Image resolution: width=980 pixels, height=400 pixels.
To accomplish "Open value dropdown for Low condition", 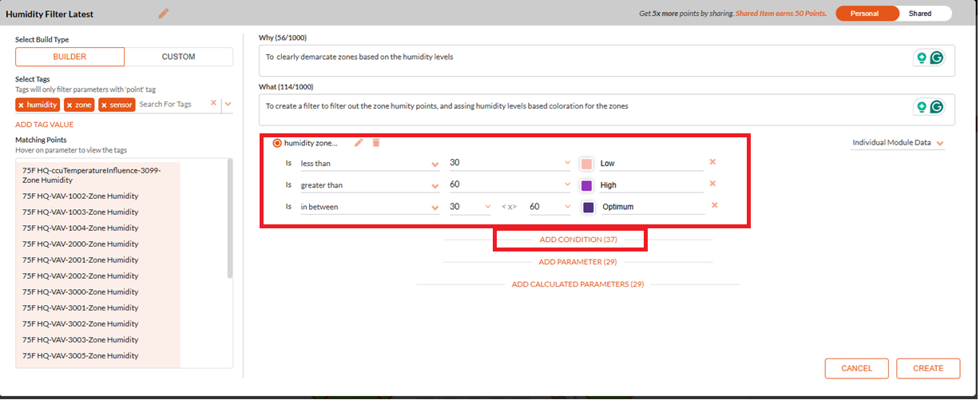I will 567,164.
